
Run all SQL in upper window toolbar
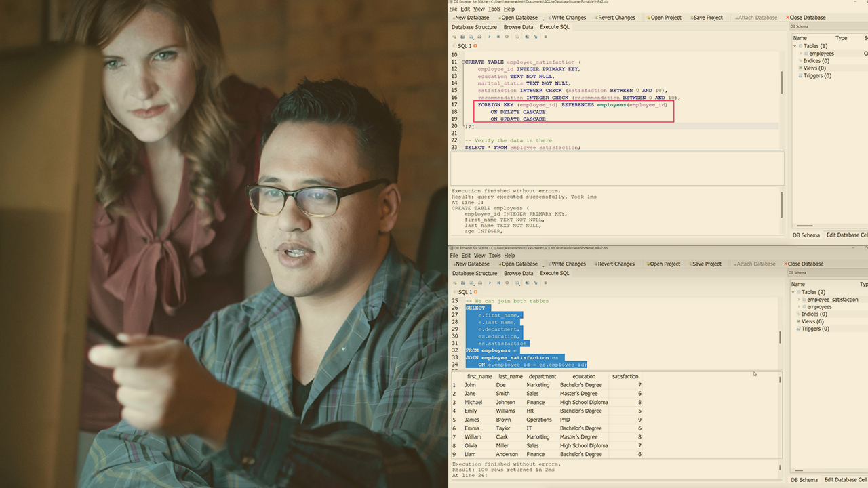pos(489,37)
